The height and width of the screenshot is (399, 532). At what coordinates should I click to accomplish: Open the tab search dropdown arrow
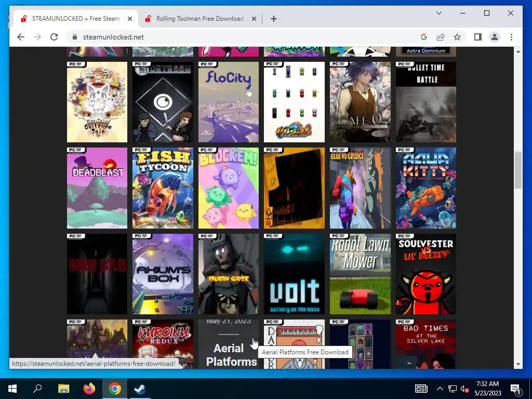[438, 13]
